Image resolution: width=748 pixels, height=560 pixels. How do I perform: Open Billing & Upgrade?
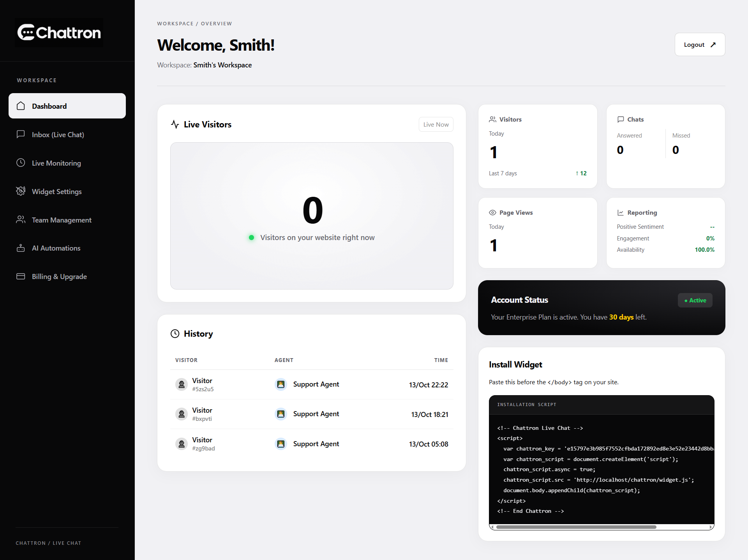pyautogui.click(x=67, y=276)
